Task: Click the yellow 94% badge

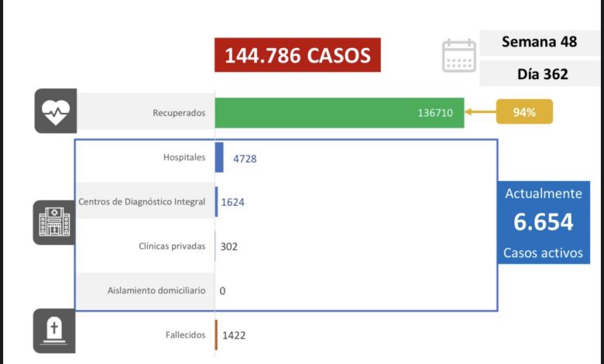Action: pyautogui.click(x=524, y=112)
